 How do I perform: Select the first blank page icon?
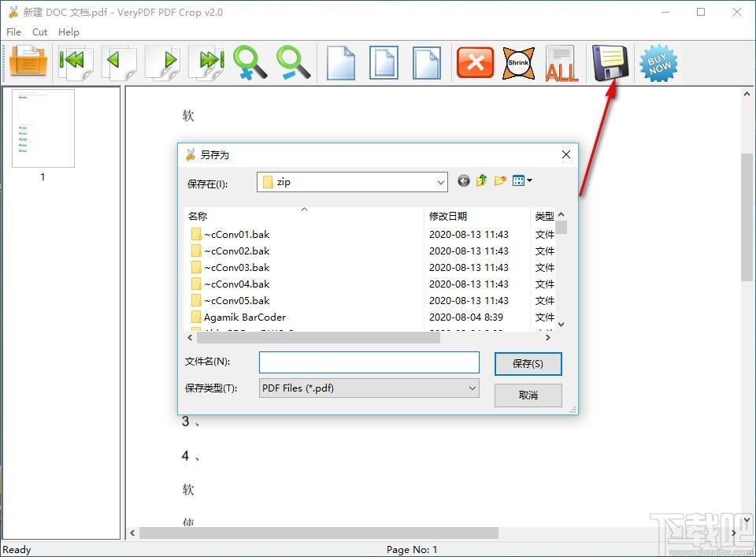[340, 62]
